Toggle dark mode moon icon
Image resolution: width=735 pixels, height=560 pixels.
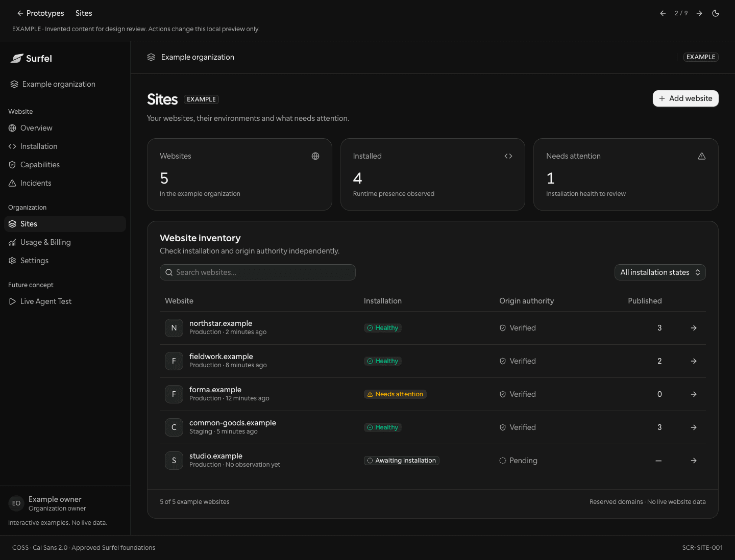(x=716, y=13)
